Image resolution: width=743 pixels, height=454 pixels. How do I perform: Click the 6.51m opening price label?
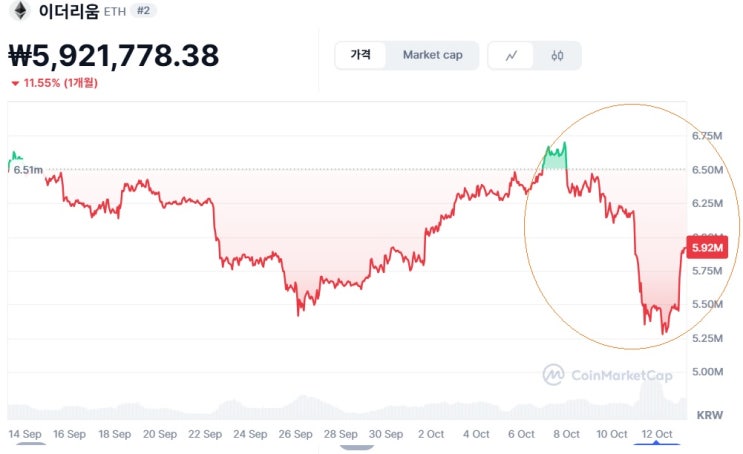point(28,170)
